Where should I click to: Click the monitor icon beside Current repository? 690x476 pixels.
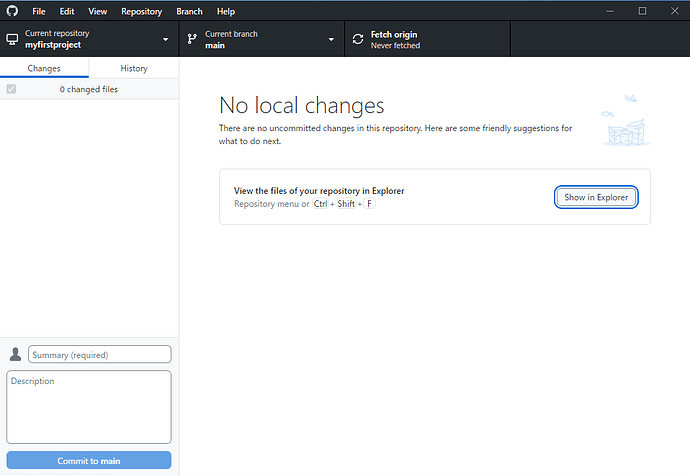(12, 40)
